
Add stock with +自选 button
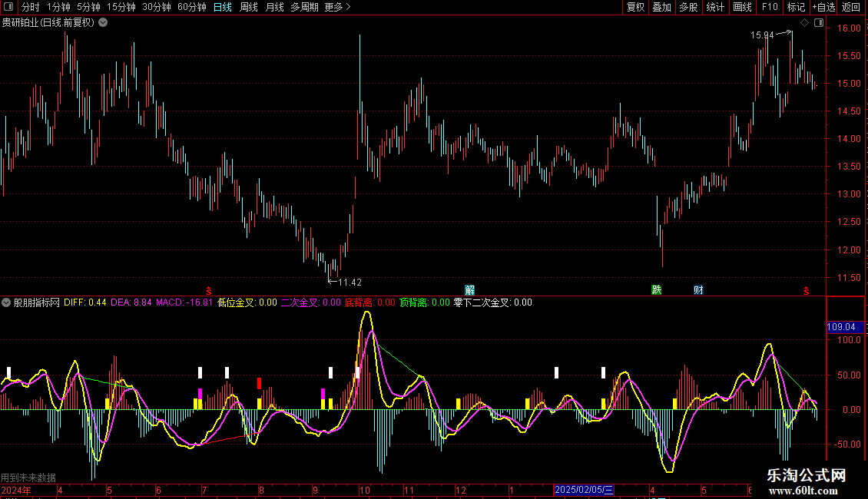coord(823,7)
